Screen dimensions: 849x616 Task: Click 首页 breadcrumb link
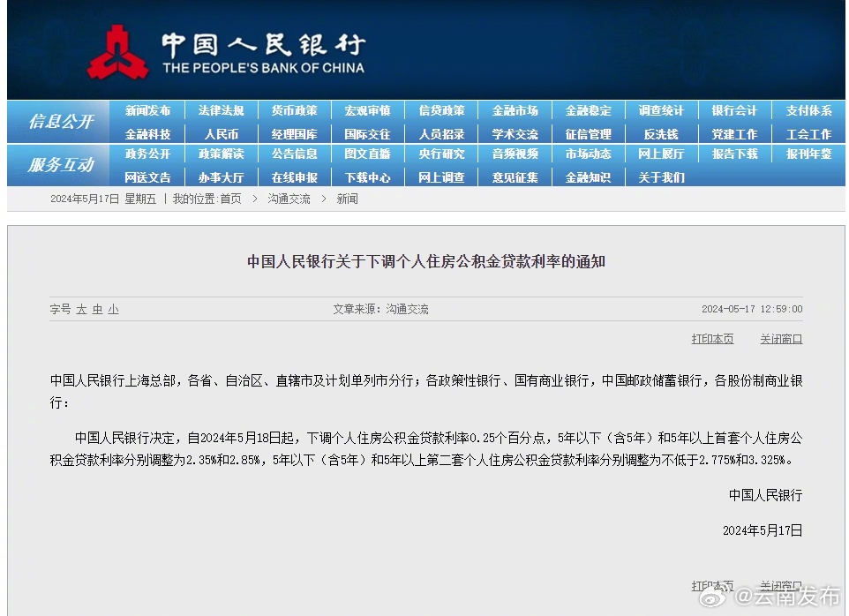[x=230, y=199]
